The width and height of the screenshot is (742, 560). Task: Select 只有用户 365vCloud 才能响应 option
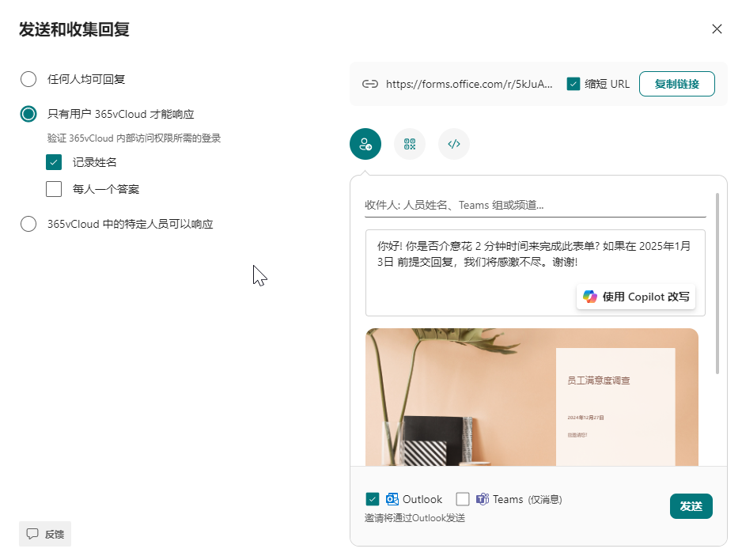pyautogui.click(x=28, y=114)
